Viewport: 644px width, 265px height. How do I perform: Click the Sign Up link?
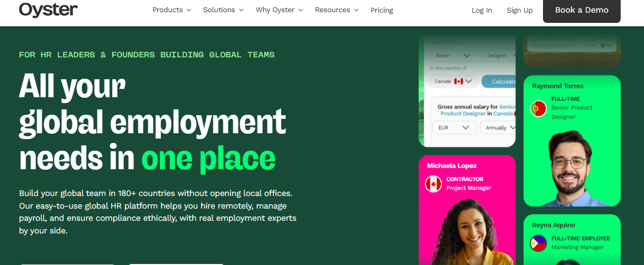pyautogui.click(x=520, y=10)
